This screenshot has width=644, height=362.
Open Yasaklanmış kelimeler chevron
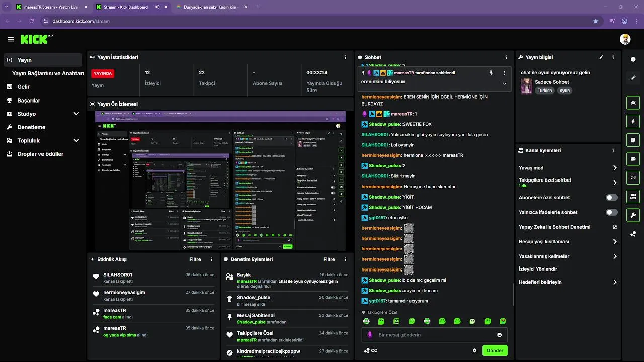tap(615, 256)
